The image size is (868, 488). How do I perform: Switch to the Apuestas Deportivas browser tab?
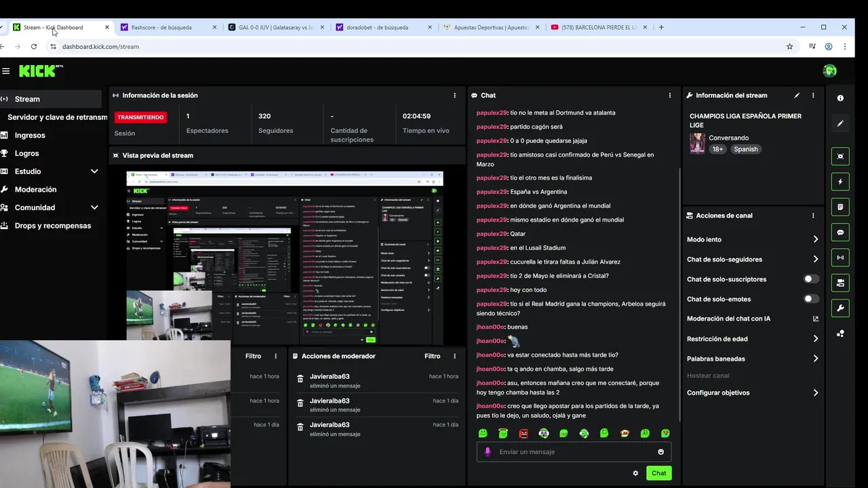click(491, 27)
